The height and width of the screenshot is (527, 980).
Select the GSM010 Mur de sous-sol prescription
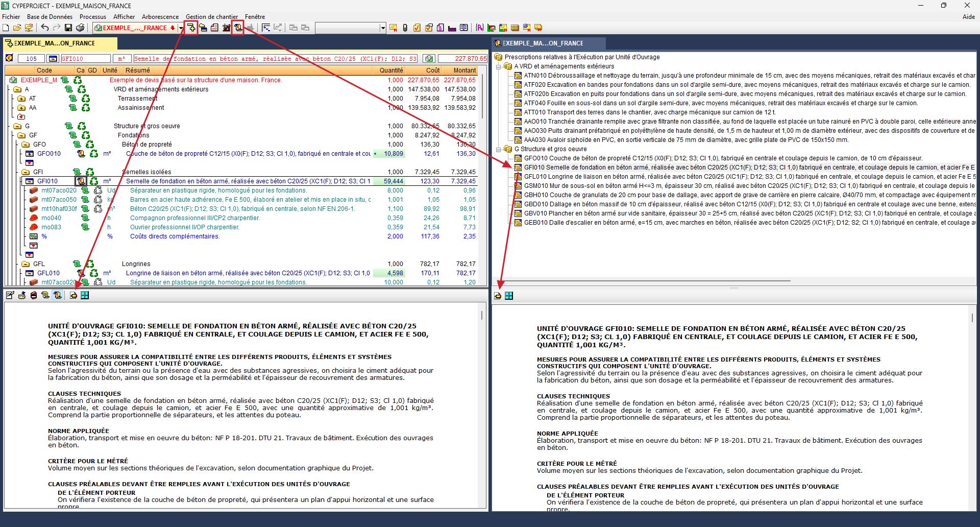click(x=745, y=186)
